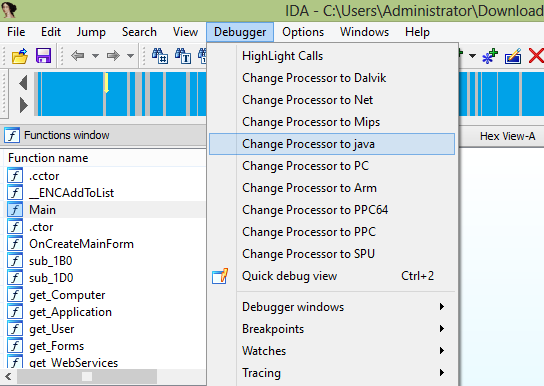Image resolution: width=544 pixels, height=386 pixels.
Task: Open dropdown arrow next to back button
Action: pos(95,55)
